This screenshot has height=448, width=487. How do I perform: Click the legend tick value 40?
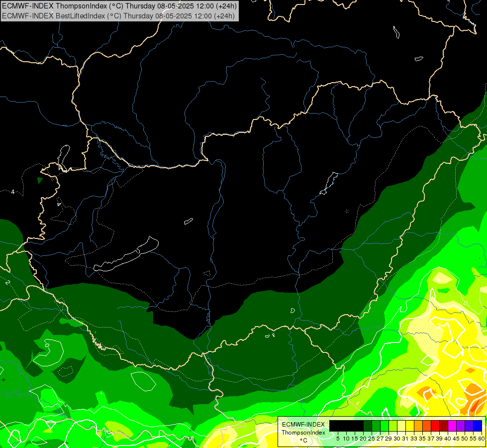[x=448, y=439]
